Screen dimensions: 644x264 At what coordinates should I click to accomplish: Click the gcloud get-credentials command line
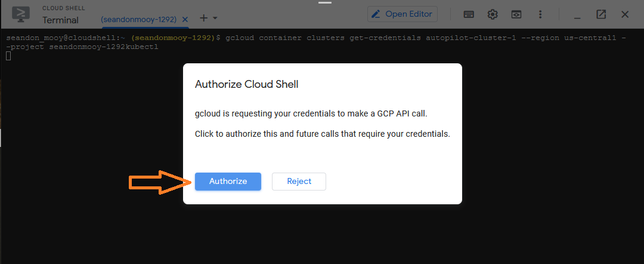point(316,42)
